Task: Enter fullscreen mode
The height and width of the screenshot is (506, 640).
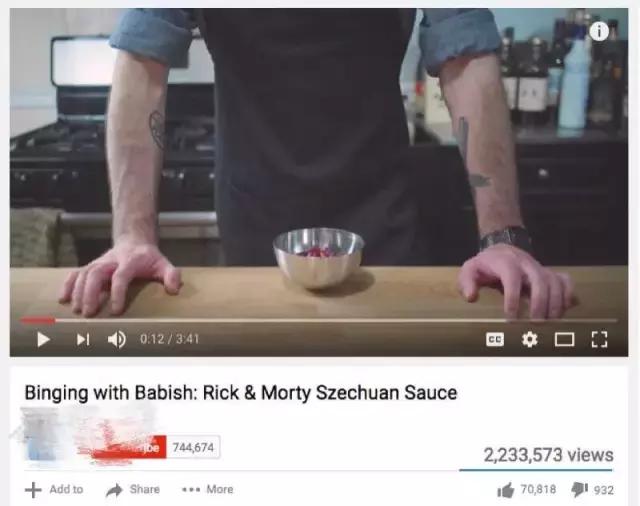Action: (600, 340)
